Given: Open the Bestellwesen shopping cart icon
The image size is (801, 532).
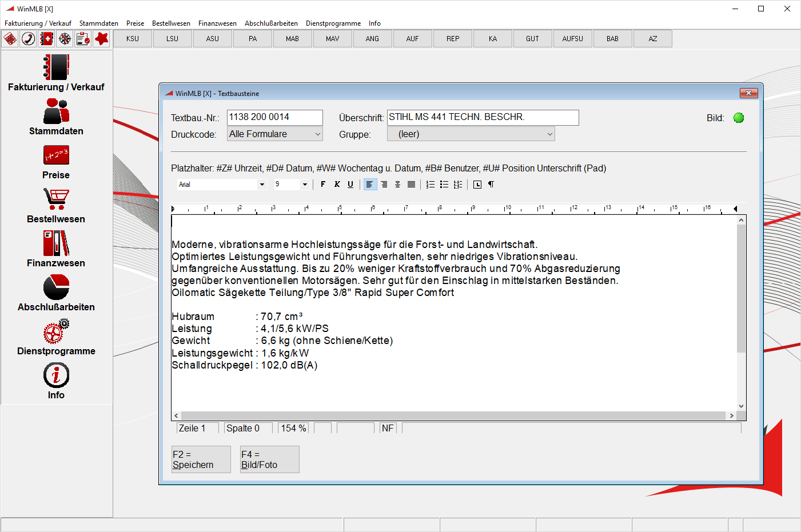Looking at the screenshot, I should [56, 199].
